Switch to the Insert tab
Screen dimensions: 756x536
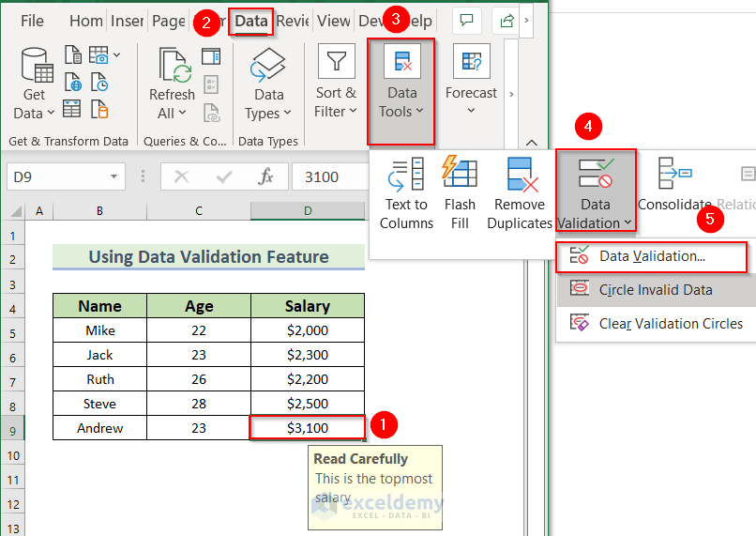point(127,21)
